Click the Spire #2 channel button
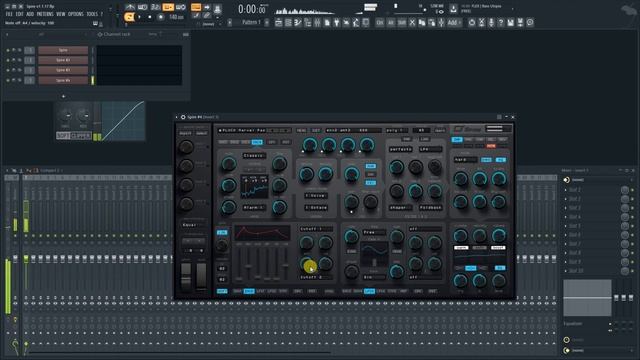The width and height of the screenshot is (640, 360). pyautogui.click(x=63, y=60)
